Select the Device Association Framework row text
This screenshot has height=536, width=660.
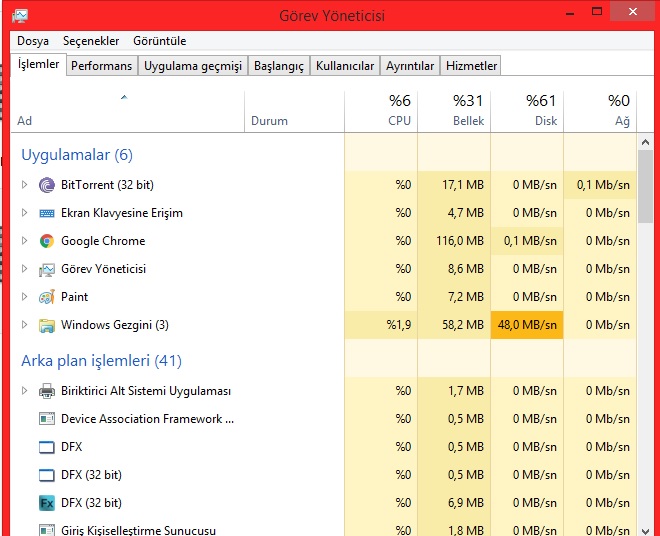pos(147,419)
